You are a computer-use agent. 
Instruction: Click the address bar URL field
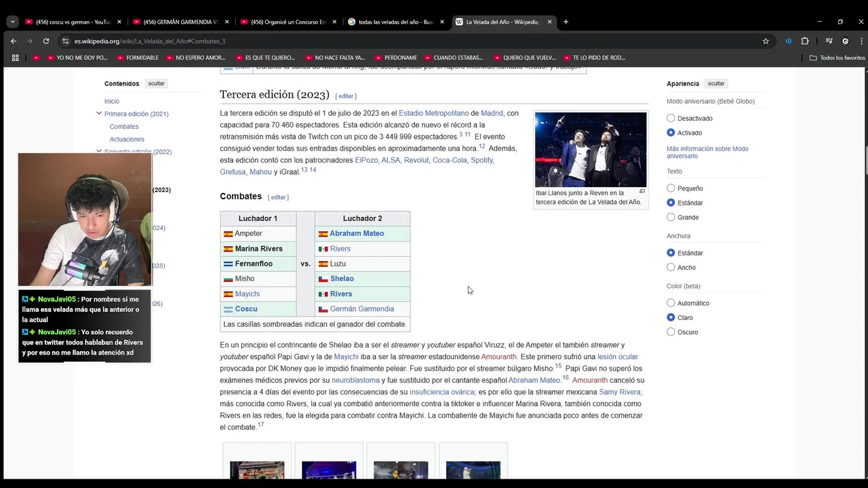(x=407, y=41)
